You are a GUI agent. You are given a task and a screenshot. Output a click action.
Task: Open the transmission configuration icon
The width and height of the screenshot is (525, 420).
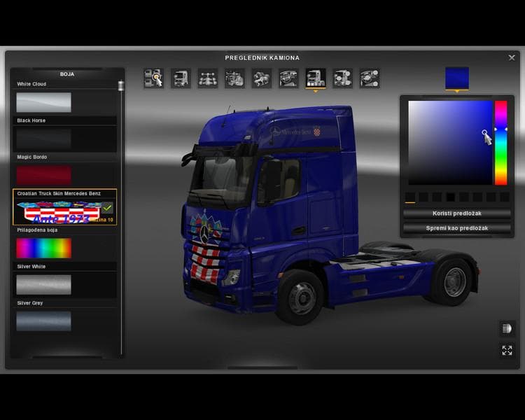(x=262, y=78)
